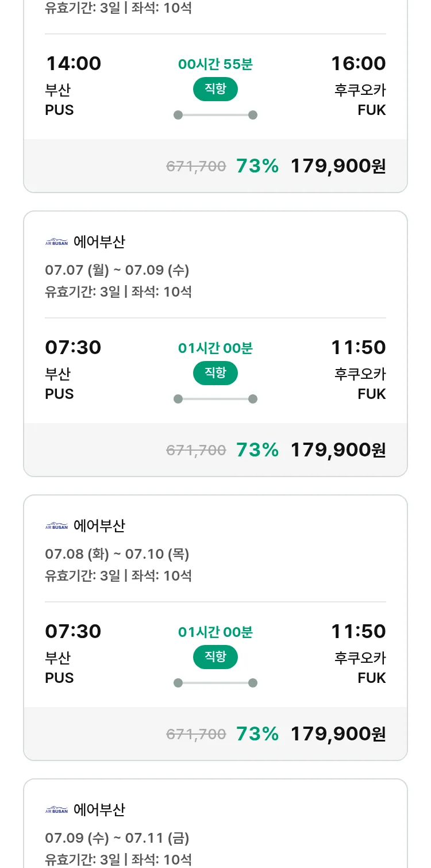Click 직항 badge on 07.07 flight card
This screenshot has width=431, height=868.
point(215,373)
